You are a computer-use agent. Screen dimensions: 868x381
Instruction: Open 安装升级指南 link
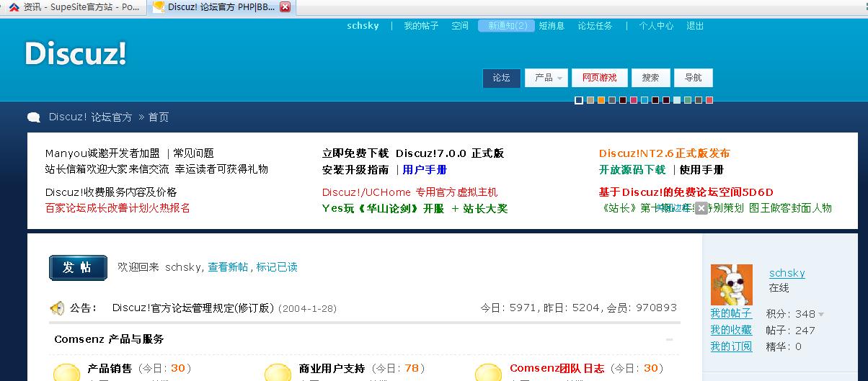pos(355,170)
